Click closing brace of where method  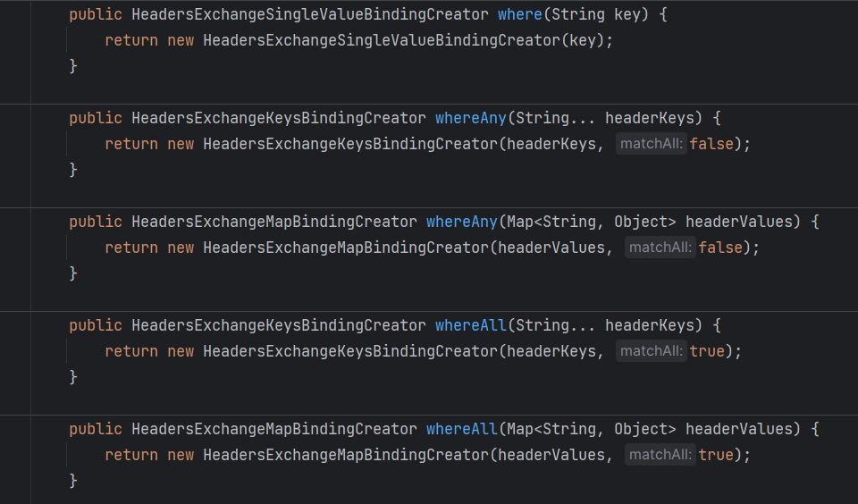pos(73,66)
